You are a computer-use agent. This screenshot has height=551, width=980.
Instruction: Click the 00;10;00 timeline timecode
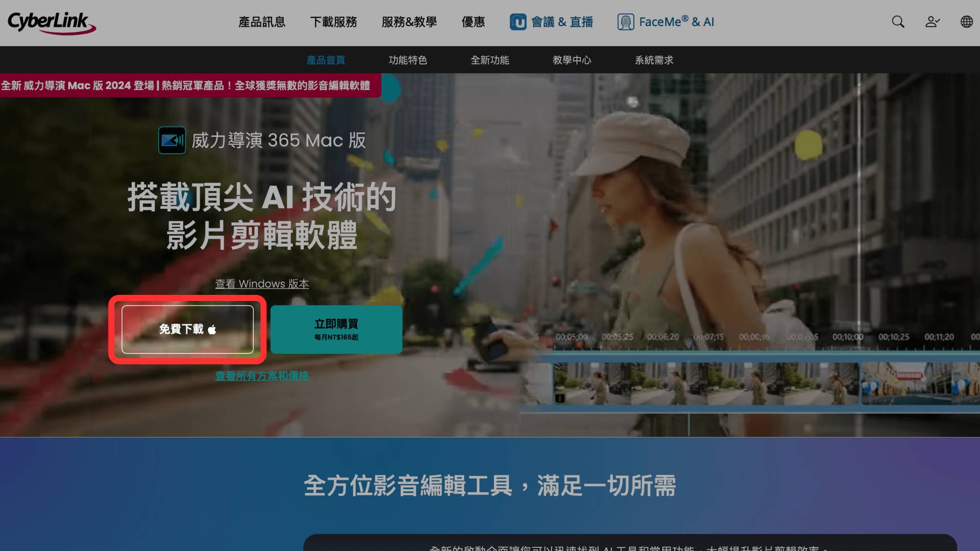[848, 337]
